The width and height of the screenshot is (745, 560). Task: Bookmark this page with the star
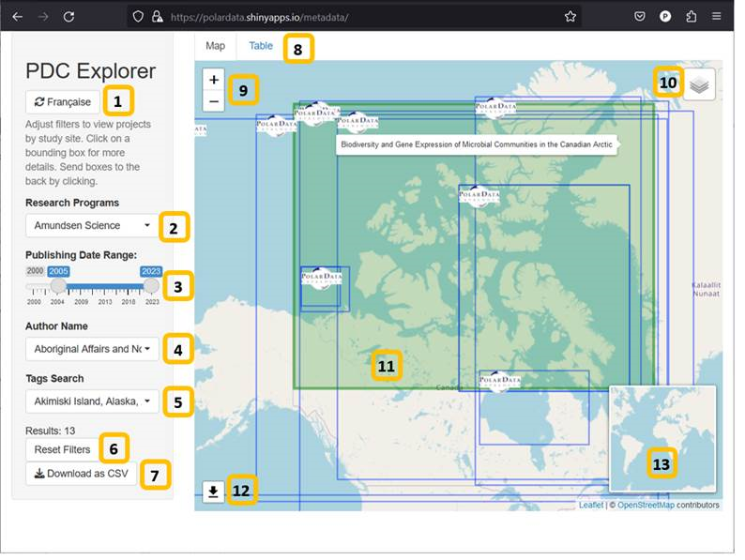tap(570, 16)
